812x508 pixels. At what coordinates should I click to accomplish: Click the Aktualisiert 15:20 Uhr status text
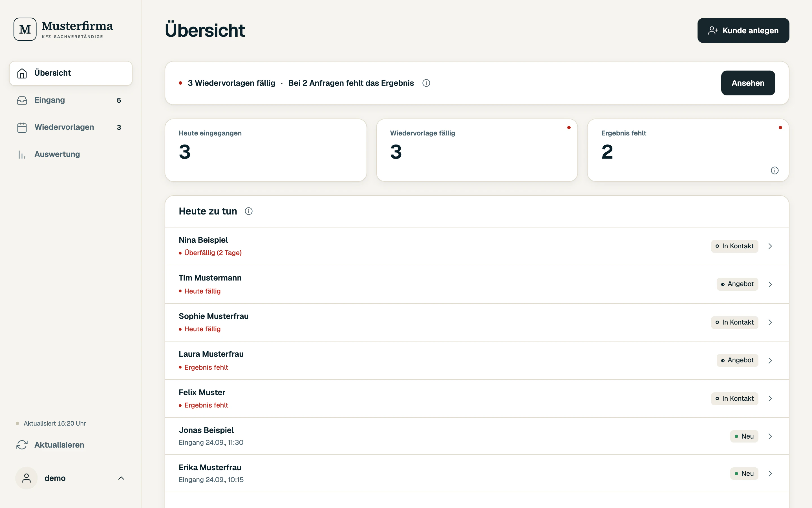54,423
